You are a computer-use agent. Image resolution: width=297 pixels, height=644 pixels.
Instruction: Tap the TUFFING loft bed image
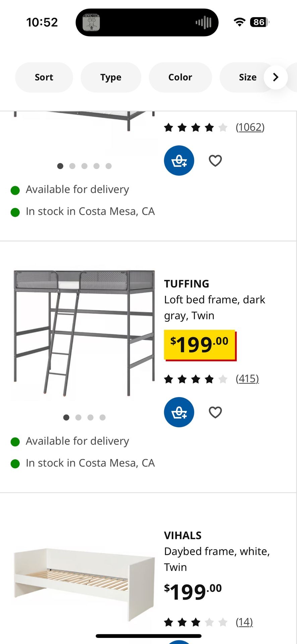pyautogui.click(x=84, y=333)
